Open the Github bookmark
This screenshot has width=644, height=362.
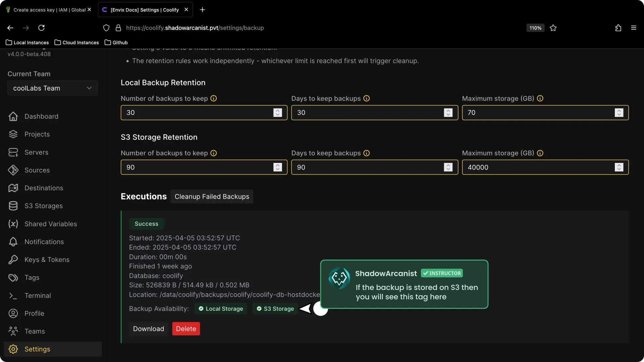point(116,42)
